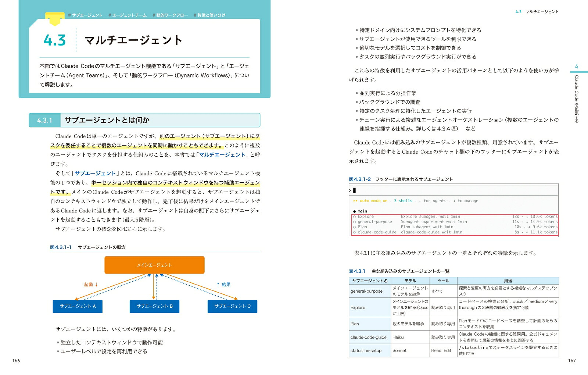This screenshot has height=375, width=588.
Task: Click the #サブエージェント hashtag
Action: click(85, 15)
